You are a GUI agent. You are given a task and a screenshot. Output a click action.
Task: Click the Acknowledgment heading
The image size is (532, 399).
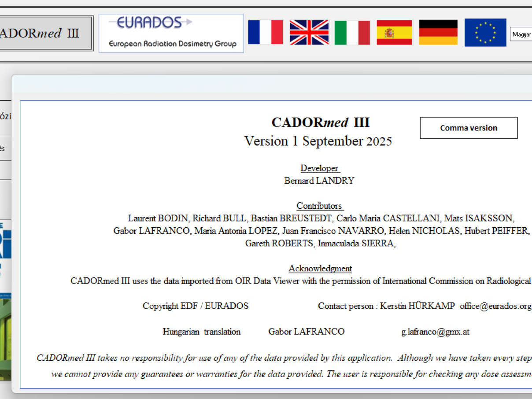coord(320,268)
